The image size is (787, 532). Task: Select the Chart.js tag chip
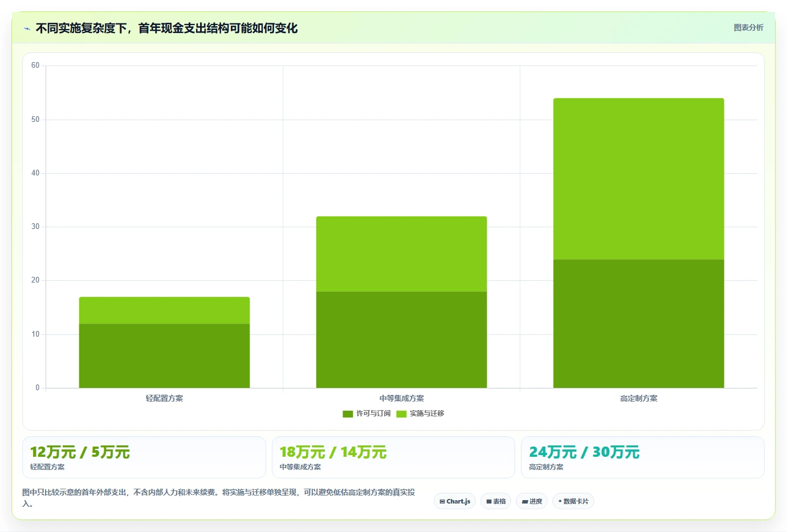pyautogui.click(x=455, y=501)
